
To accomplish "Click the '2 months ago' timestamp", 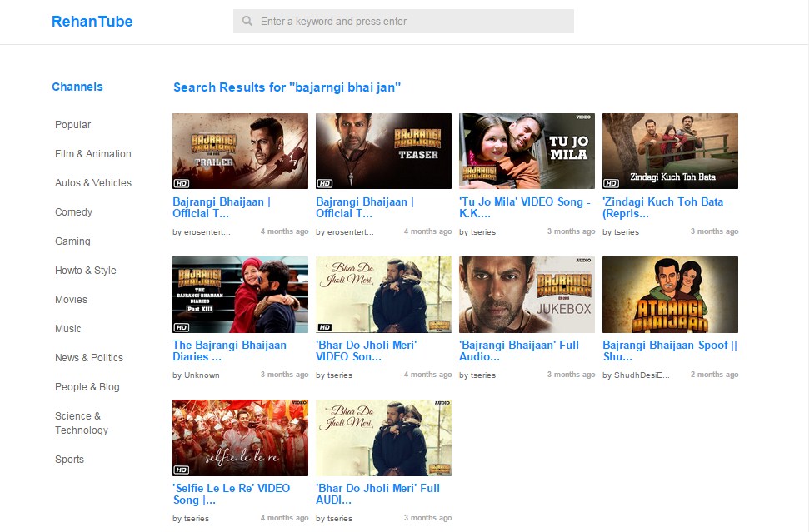I will coord(714,375).
